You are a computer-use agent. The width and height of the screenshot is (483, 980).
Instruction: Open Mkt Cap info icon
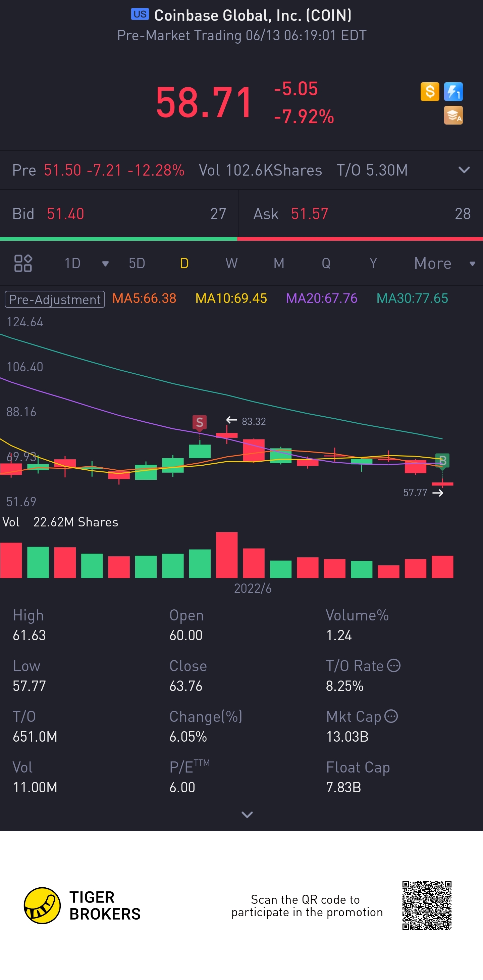point(391,716)
